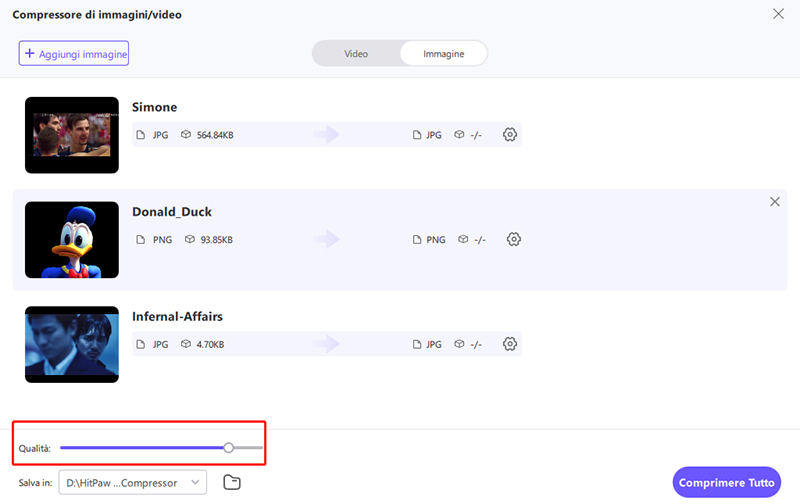
Task: Click the output PNG format icon for Donald_Duck
Action: tap(418, 240)
